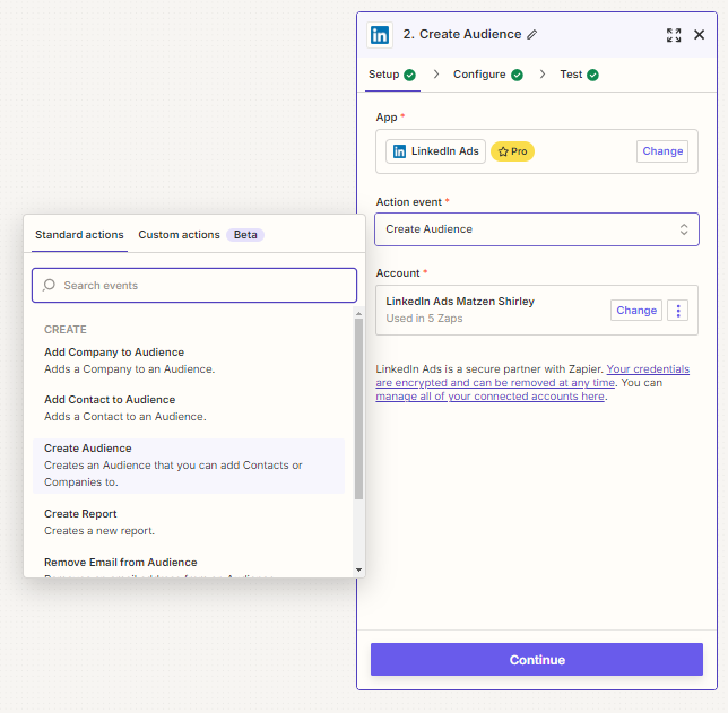Change the LinkedIn Ads account
Viewport: 728px width, 713px height.
coord(636,310)
